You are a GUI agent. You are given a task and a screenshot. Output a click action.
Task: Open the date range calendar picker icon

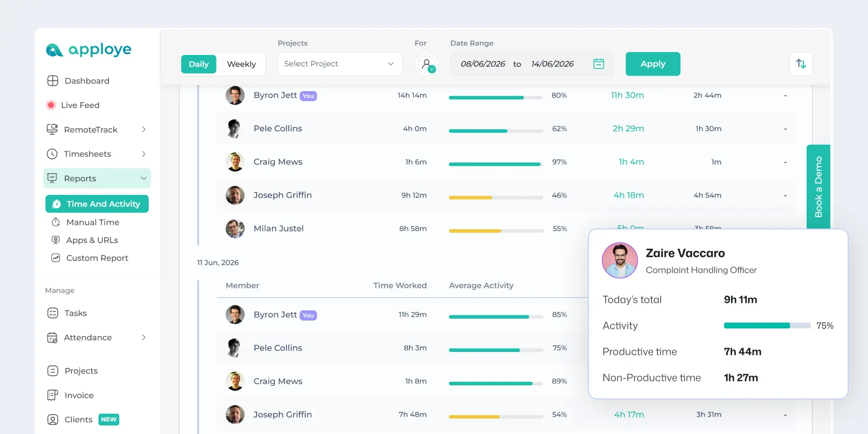[x=598, y=64]
